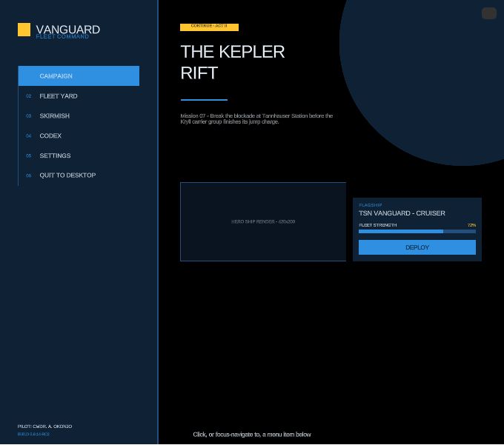Click the Fleet Strength progress bar

(x=417, y=232)
